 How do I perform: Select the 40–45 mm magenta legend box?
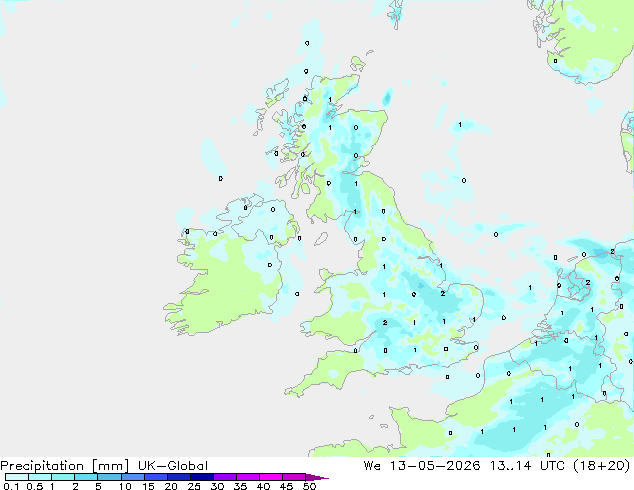click(x=271, y=477)
